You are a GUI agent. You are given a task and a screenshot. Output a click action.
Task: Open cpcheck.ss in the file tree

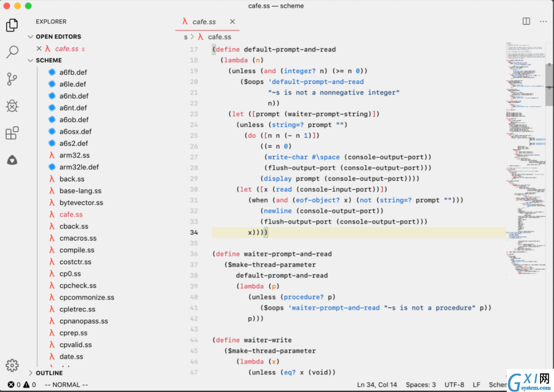[78, 286]
